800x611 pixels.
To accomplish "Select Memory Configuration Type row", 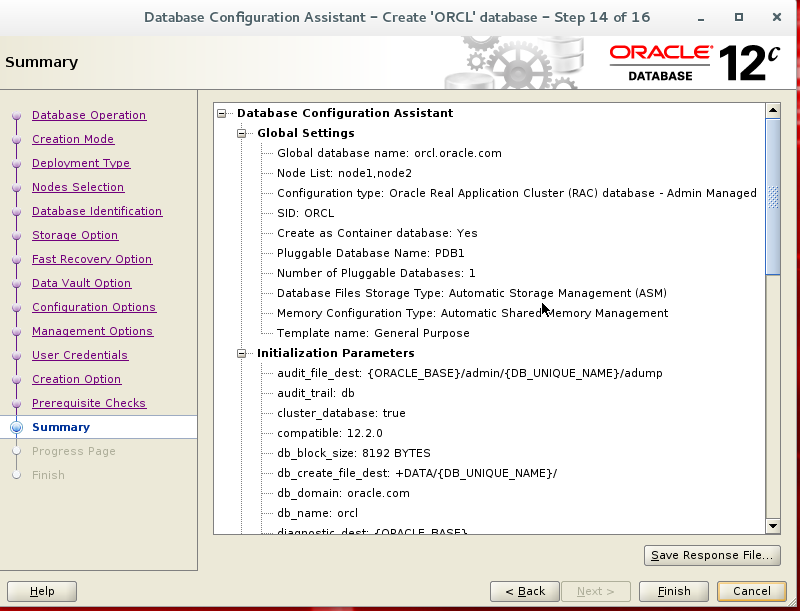I will click(x=472, y=313).
